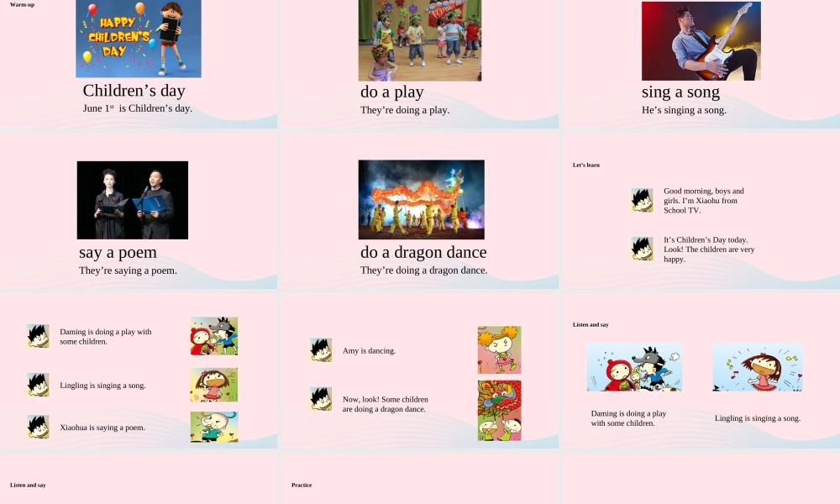The width and height of the screenshot is (840, 504).
Task: Click the 'sing a song' heading
Action: 681,92
